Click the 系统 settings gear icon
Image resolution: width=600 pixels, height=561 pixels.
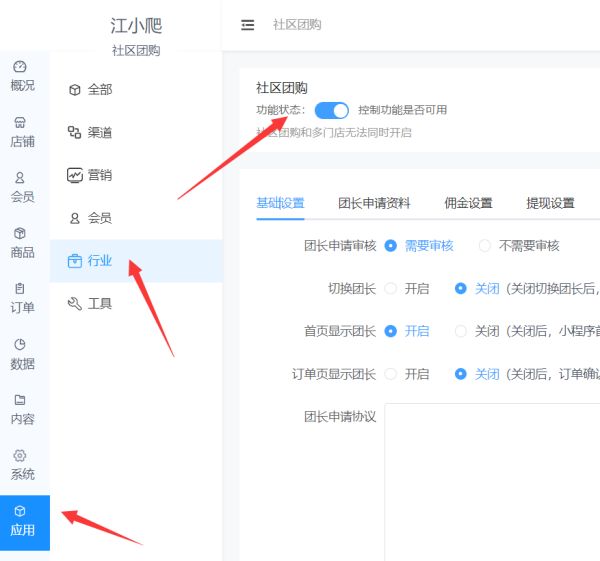pyautogui.click(x=20, y=455)
